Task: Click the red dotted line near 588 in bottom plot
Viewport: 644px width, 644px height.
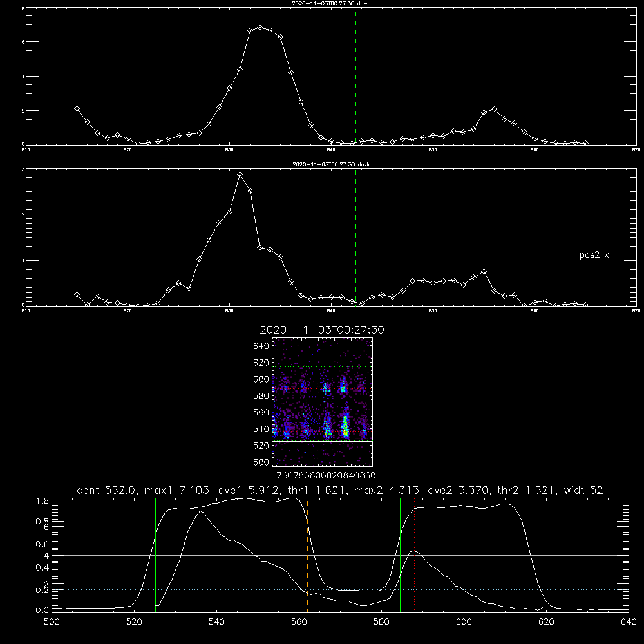Action: pyautogui.click(x=414, y=555)
